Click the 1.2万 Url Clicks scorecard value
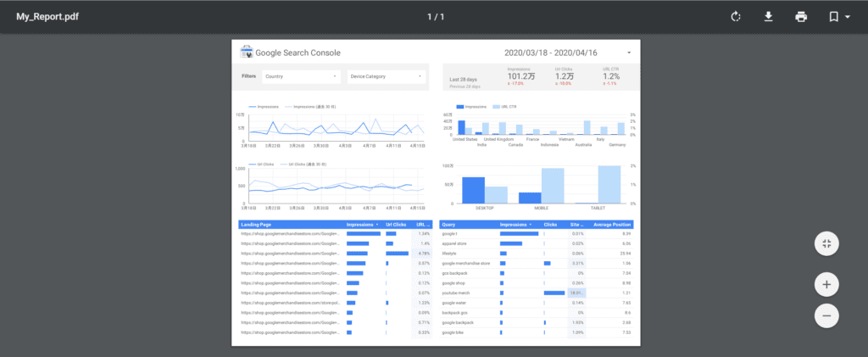The height and width of the screenshot is (357, 868). 565,76
